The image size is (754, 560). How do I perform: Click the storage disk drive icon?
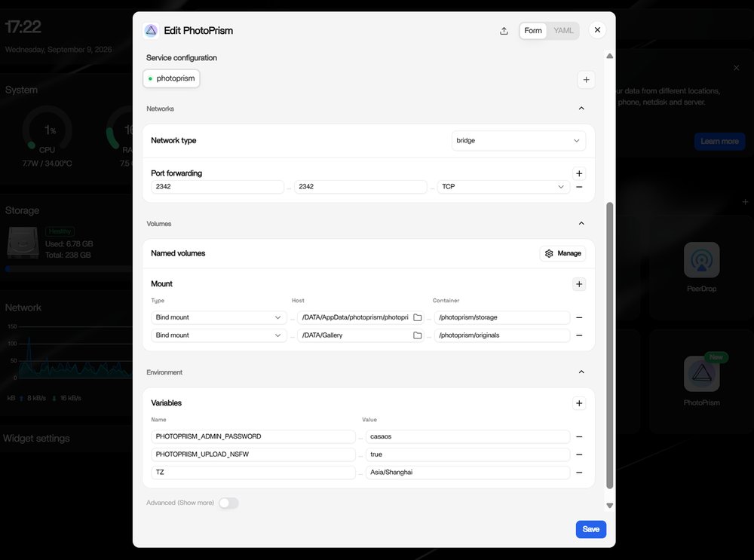click(x=23, y=243)
